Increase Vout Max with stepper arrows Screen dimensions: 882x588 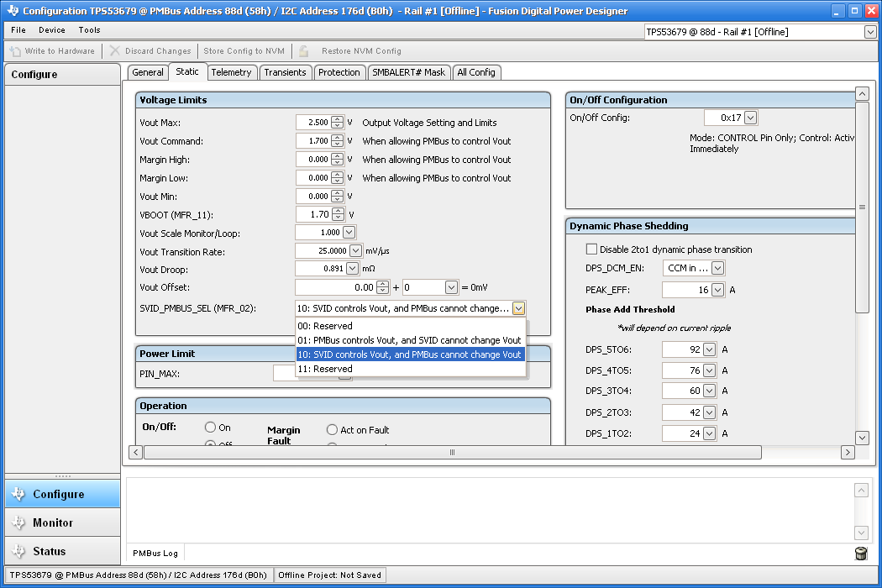338,119
